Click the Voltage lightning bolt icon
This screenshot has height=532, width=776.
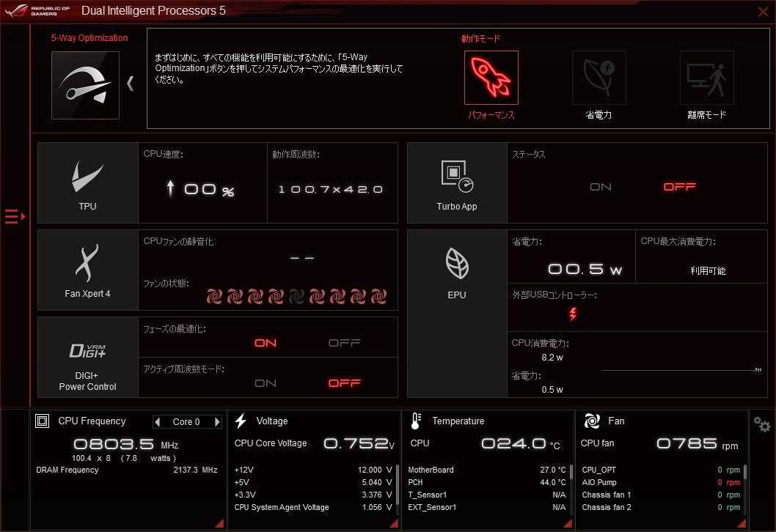pos(241,421)
